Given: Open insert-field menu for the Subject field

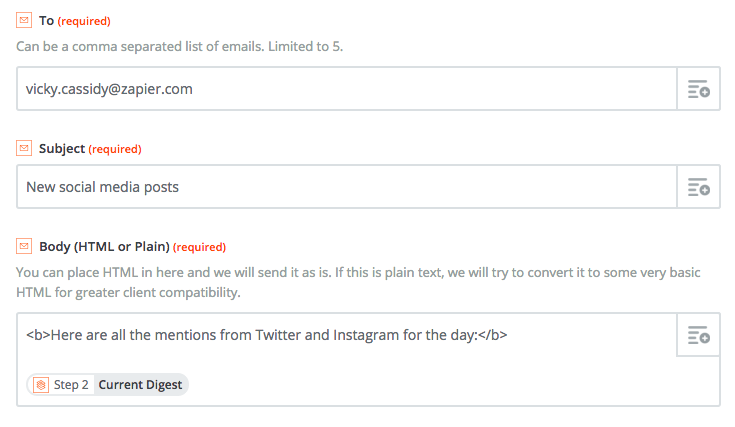Looking at the screenshot, I should (698, 187).
